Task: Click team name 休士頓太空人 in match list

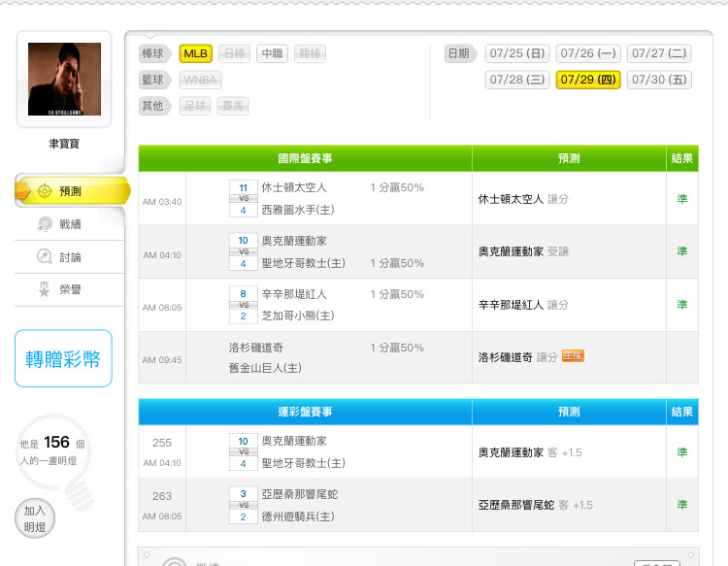Action: pyautogui.click(x=294, y=187)
